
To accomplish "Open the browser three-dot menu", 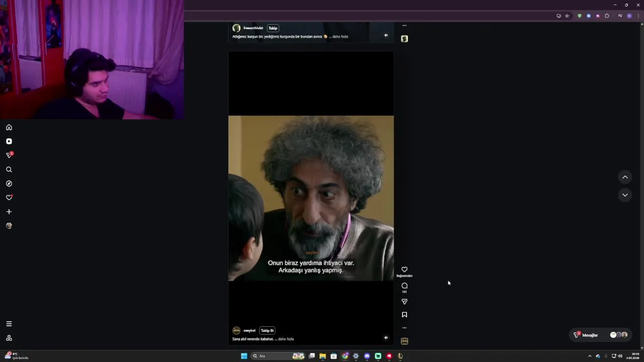I will point(638,16).
